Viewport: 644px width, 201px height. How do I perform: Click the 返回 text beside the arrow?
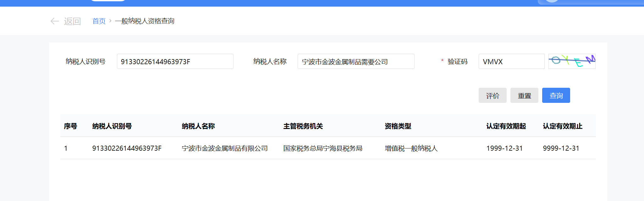72,21
